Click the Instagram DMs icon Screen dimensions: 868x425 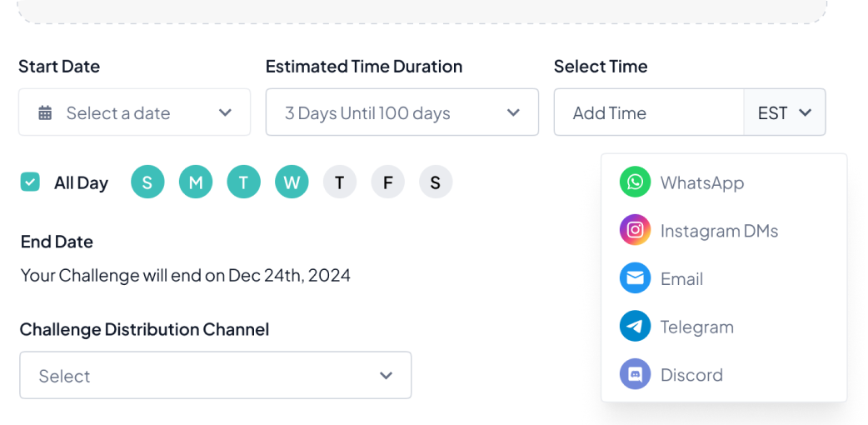coord(635,230)
